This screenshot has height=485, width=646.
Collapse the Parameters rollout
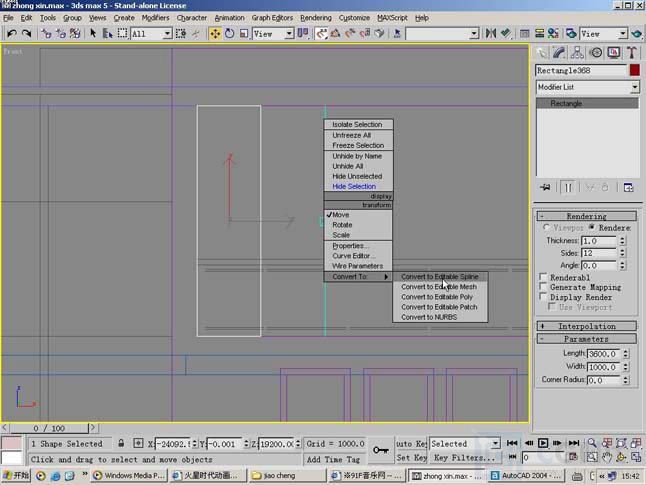coord(586,339)
